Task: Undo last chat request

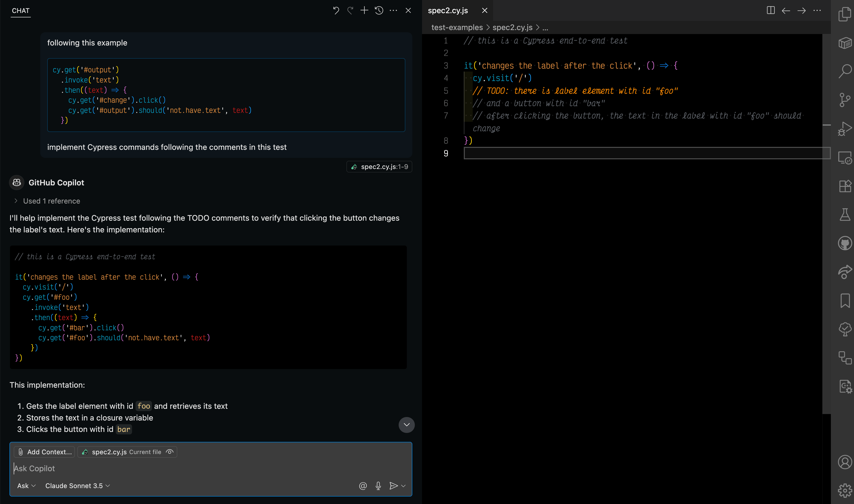Action: point(336,10)
